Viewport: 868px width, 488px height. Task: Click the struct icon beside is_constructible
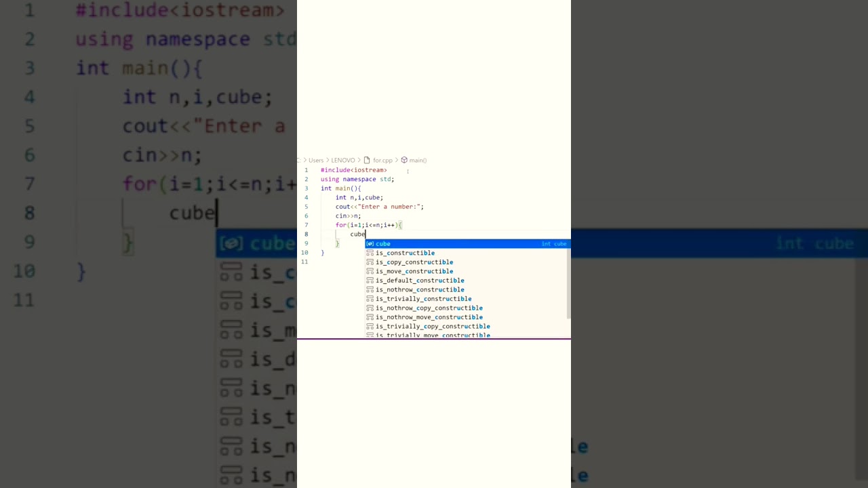click(x=370, y=253)
